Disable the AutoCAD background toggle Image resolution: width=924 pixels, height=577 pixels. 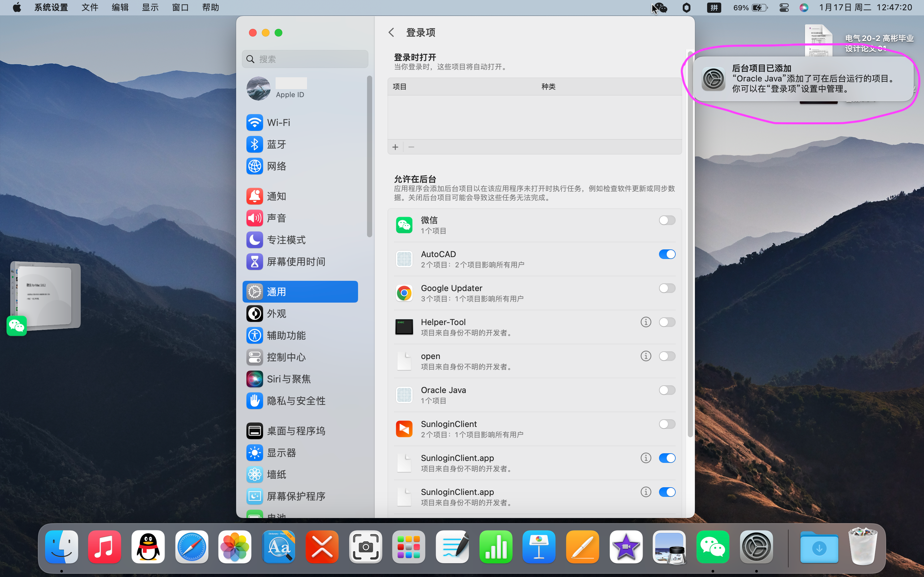click(667, 254)
